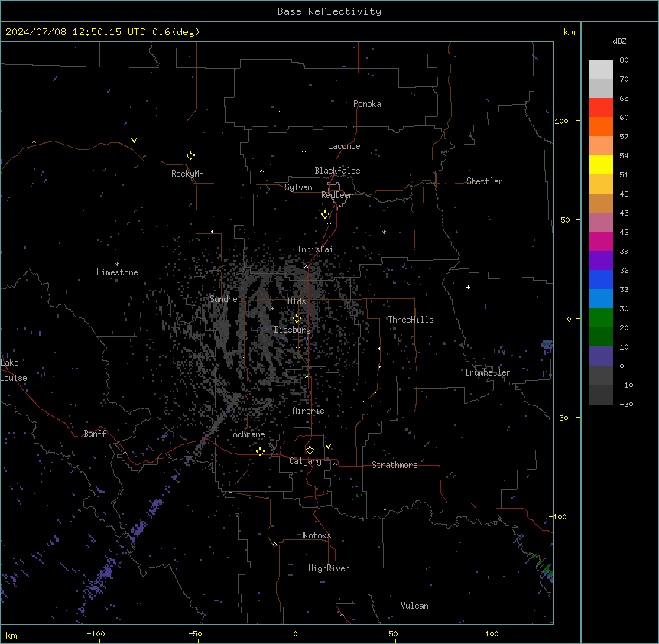Select the yellow diamond marker below Cochrane label
The width and height of the screenshot is (659, 644).
click(x=260, y=451)
